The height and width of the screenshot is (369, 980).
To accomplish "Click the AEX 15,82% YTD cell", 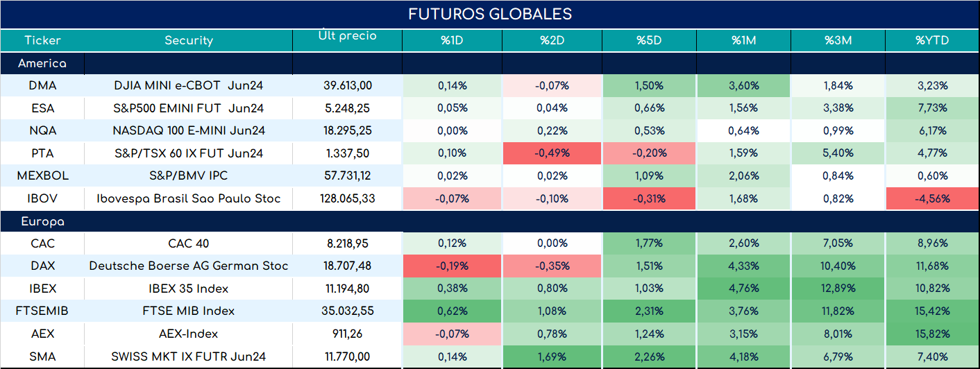I will pyautogui.click(x=933, y=334).
